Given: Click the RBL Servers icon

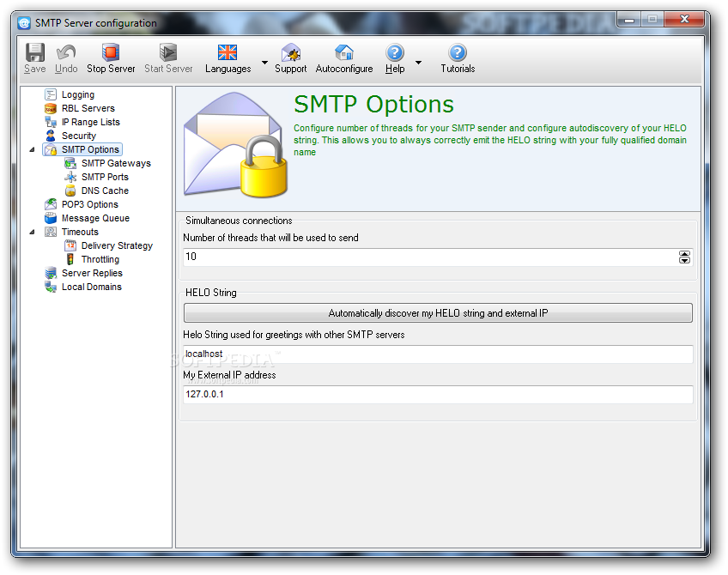Looking at the screenshot, I should coord(51,109).
